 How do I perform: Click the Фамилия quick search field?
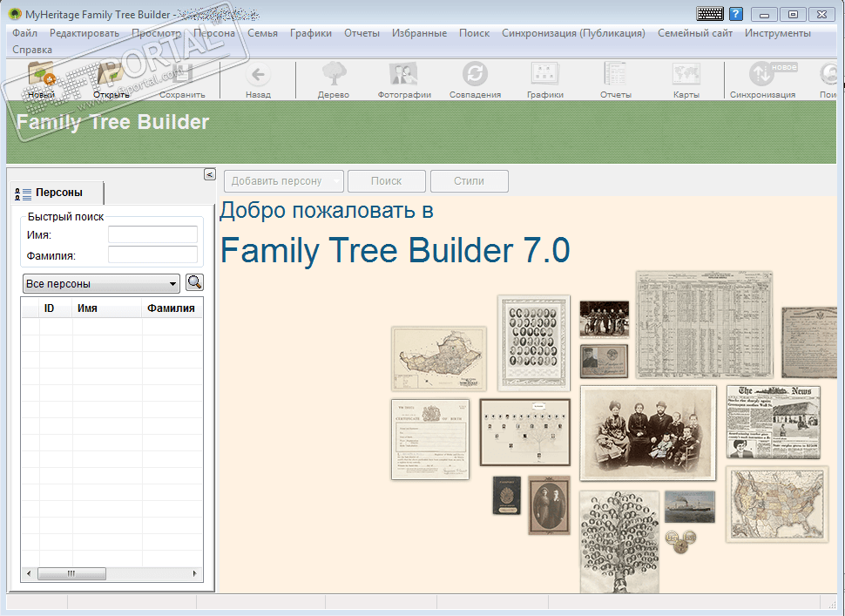tap(152, 254)
